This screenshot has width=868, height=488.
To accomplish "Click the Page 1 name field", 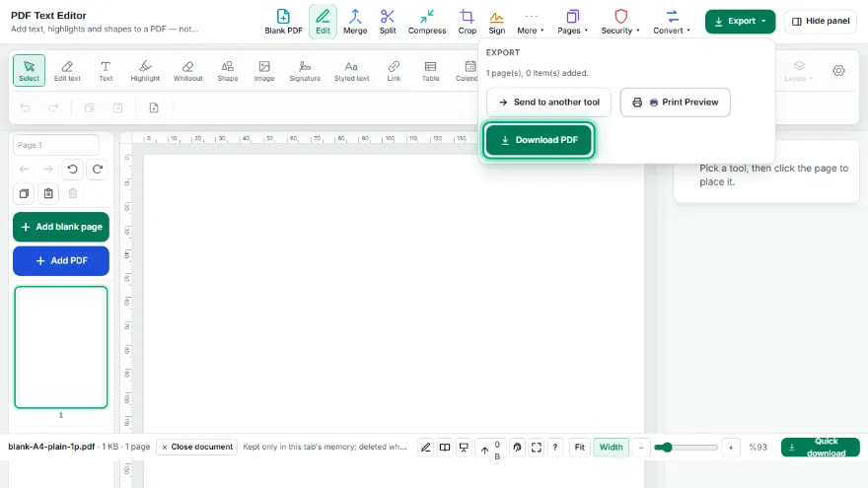I will [56, 145].
